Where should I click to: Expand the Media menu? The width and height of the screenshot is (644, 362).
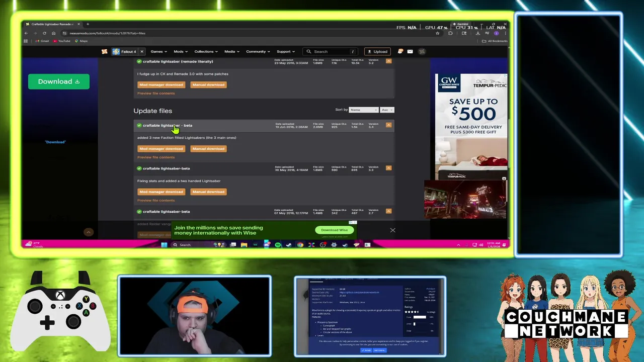[232, 51]
